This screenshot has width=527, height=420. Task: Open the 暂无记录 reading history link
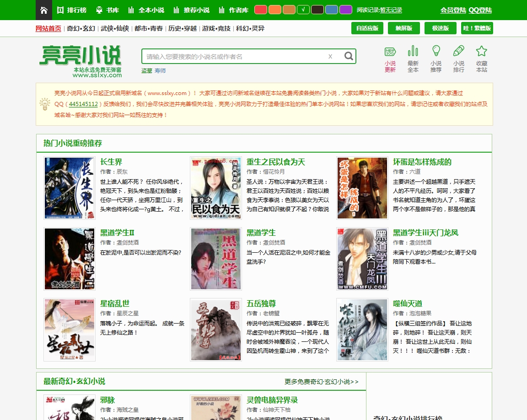click(391, 10)
